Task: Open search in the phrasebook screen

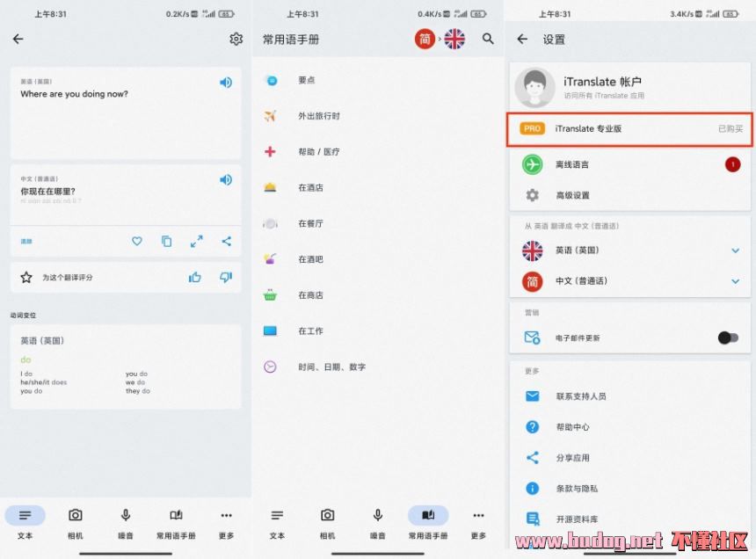Action: (x=488, y=39)
